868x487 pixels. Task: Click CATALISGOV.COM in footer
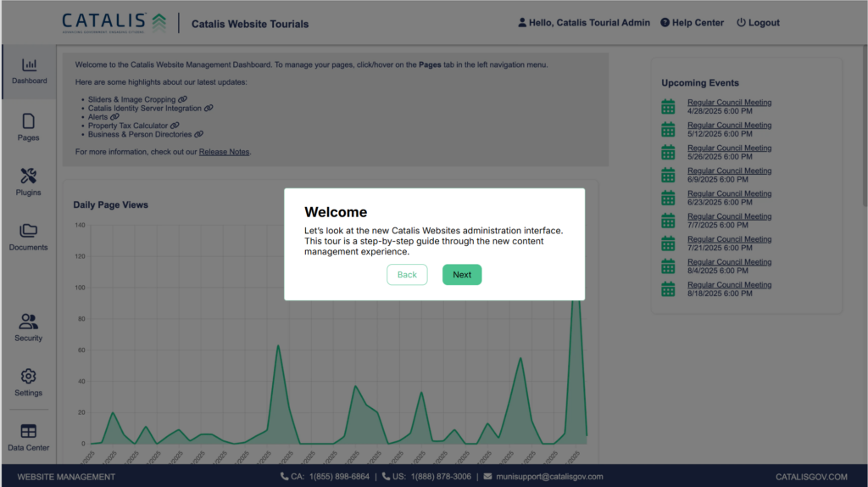[811, 477]
